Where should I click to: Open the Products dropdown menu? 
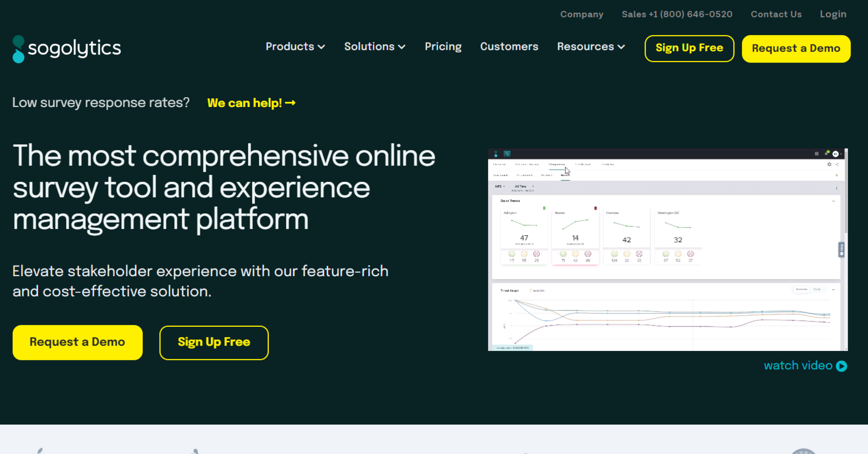(x=295, y=47)
